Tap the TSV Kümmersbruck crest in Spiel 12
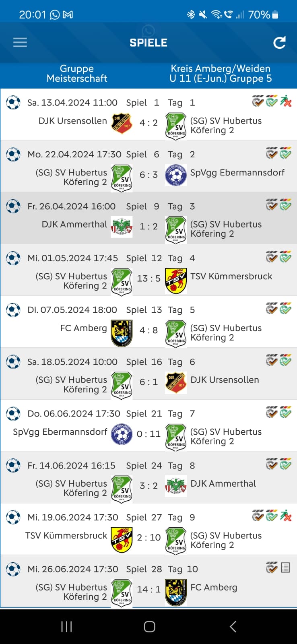Image resolution: width=297 pixels, height=644 pixels. click(176, 281)
